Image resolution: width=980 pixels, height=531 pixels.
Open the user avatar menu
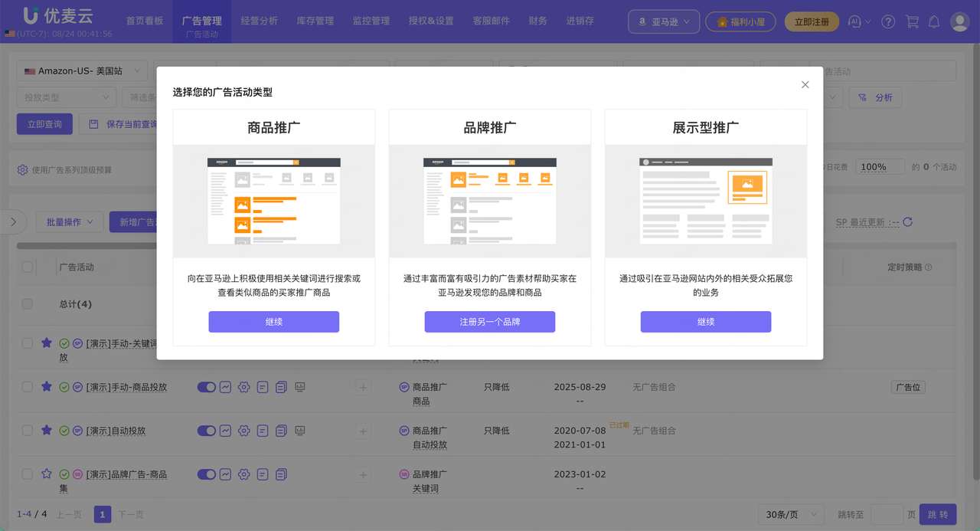[x=960, y=21]
